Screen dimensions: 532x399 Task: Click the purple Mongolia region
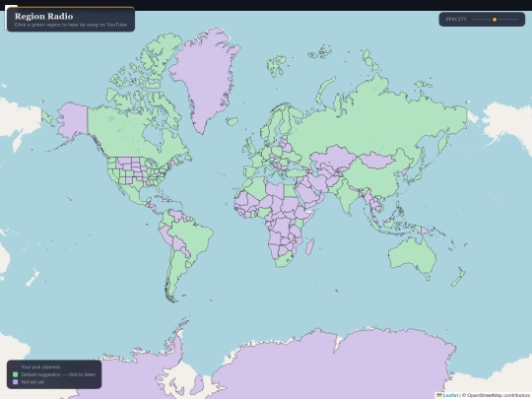click(376, 160)
